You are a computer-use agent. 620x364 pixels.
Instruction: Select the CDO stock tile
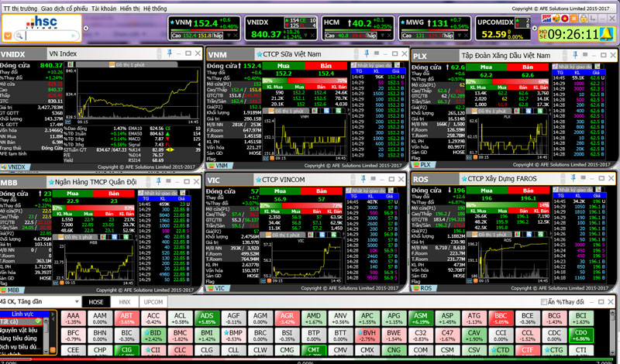(581, 335)
